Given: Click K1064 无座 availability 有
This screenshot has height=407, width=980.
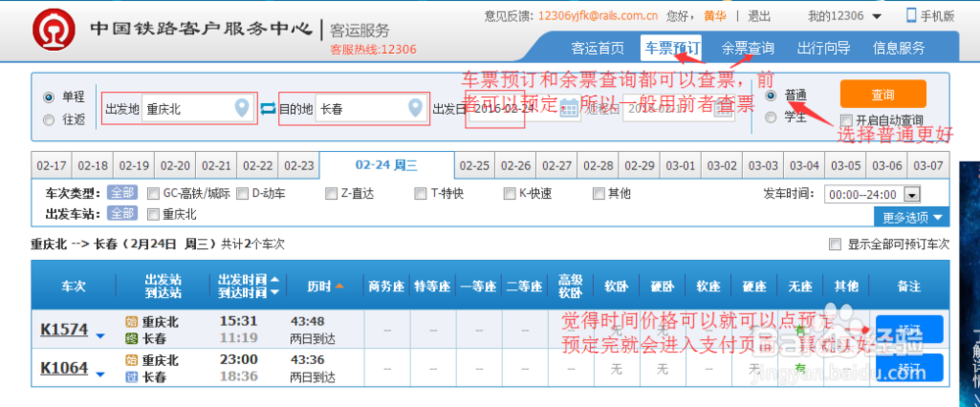Looking at the screenshot, I should tap(800, 369).
